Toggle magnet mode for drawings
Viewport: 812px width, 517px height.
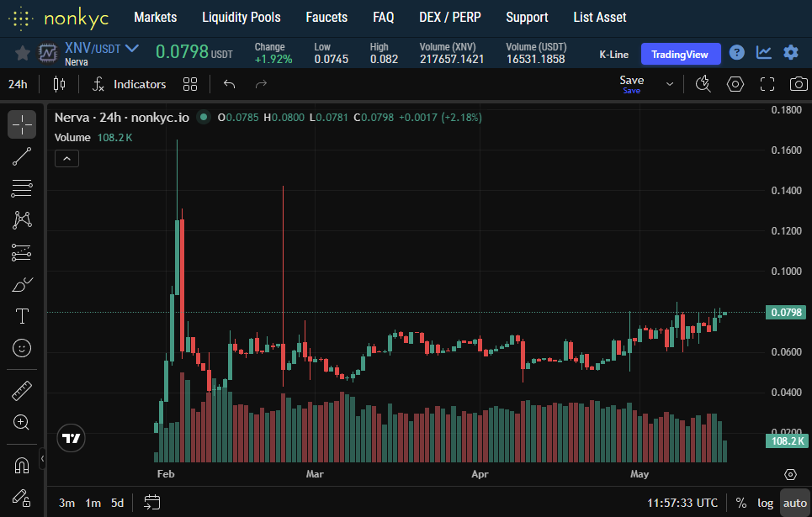click(x=22, y=466)
